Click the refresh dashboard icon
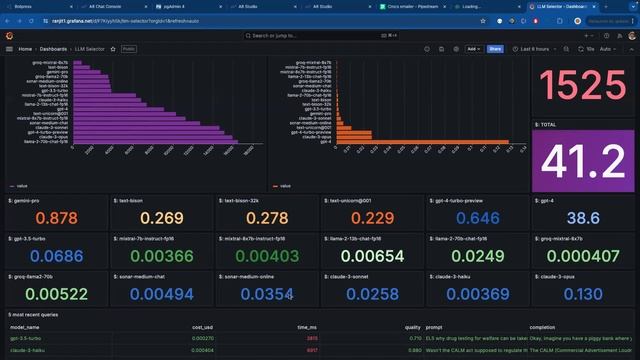Screen dimensions: 640x360 580,49
